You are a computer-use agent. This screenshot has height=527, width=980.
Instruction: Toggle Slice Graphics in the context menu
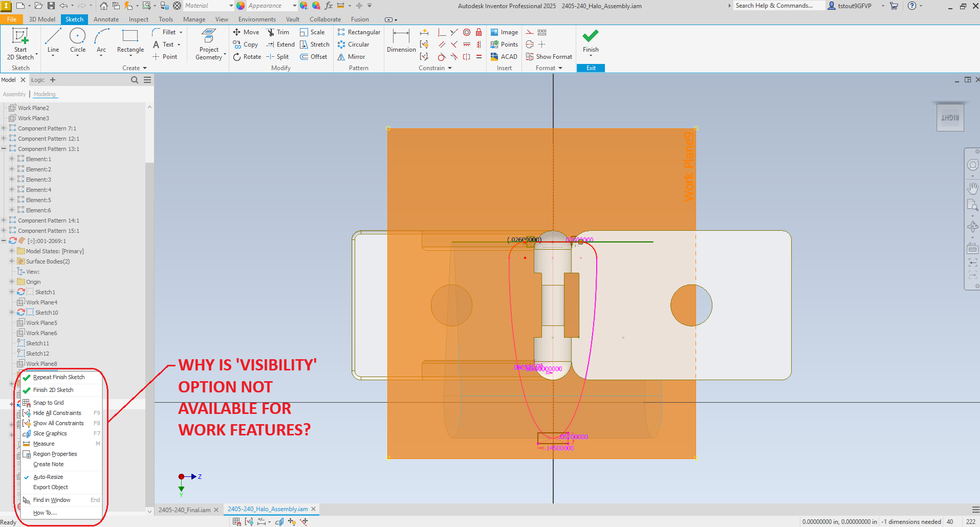click(x=50, y=433)
